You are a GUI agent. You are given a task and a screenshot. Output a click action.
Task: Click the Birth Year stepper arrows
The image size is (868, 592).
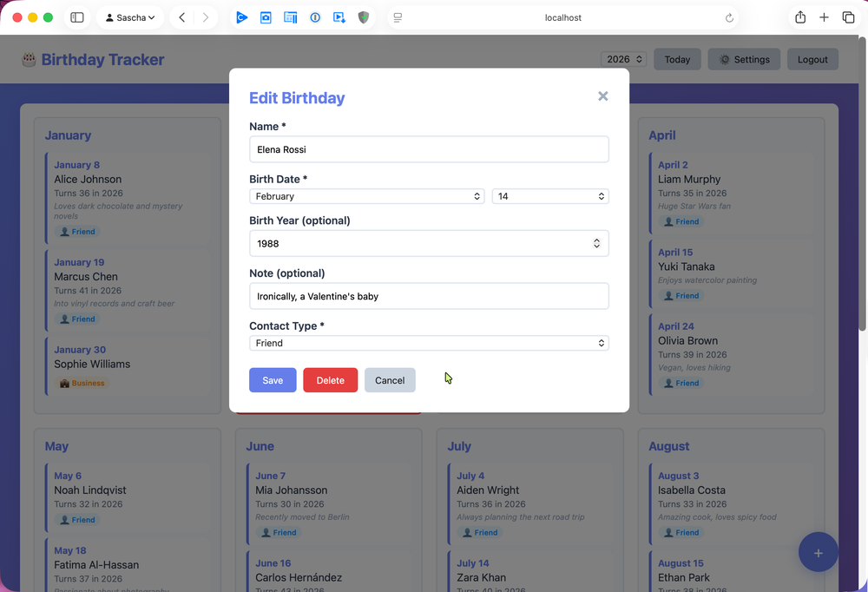point(596,243)
